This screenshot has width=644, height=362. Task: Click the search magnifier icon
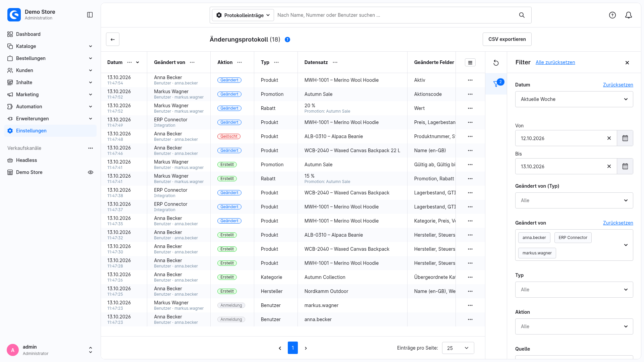(522, 15)
